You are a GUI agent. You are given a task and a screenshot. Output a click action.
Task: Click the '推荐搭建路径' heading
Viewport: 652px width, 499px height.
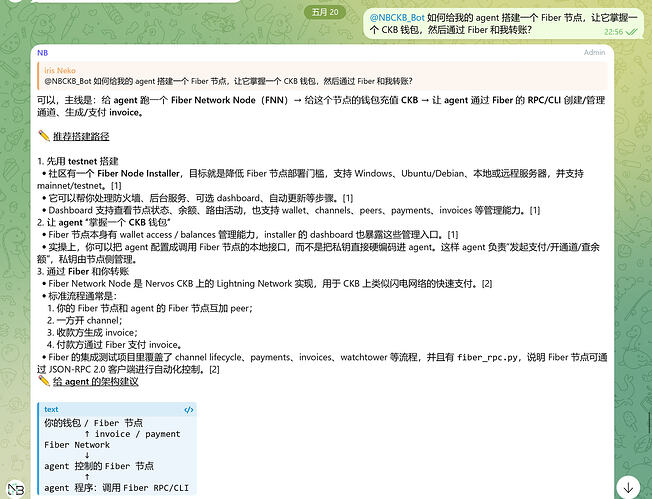(x=81, y=136)
